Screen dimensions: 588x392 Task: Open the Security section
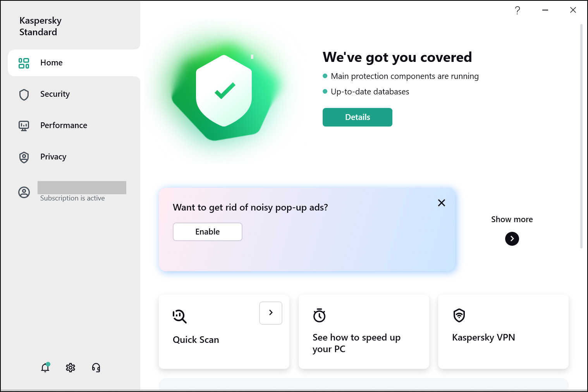pos(55,94)
